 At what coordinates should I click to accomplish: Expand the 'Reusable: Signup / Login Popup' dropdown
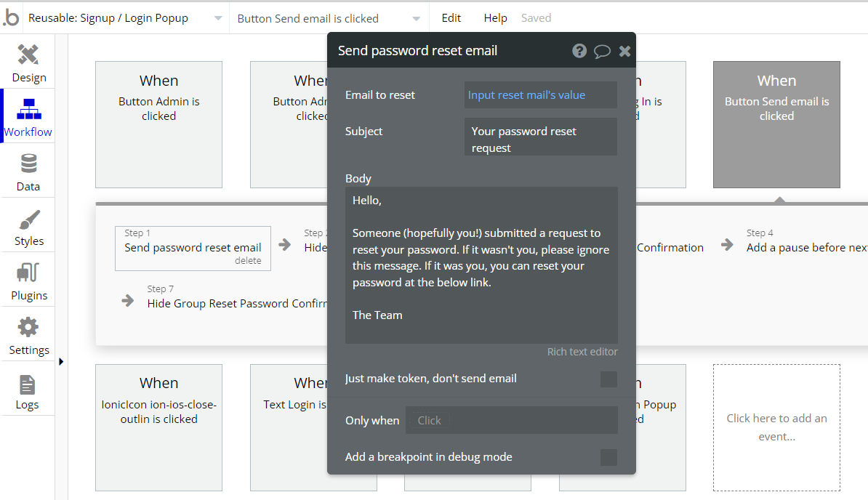(x=218, y=18)
